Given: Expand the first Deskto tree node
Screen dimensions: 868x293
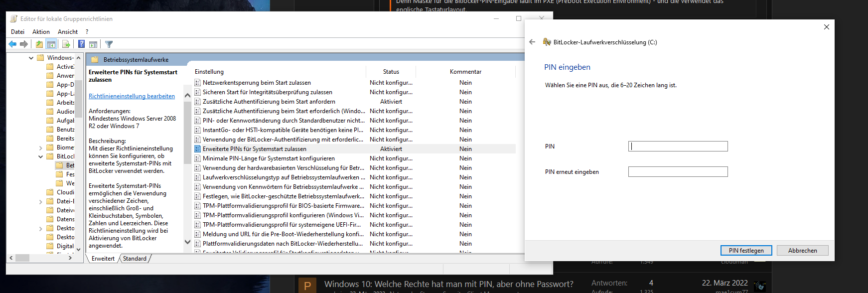Looking at the screenshot, I should (x=40, y=228).
